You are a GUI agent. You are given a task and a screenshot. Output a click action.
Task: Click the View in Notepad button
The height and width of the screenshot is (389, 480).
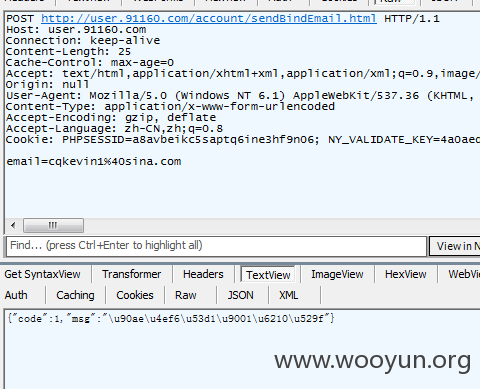(x=455, y=246)
